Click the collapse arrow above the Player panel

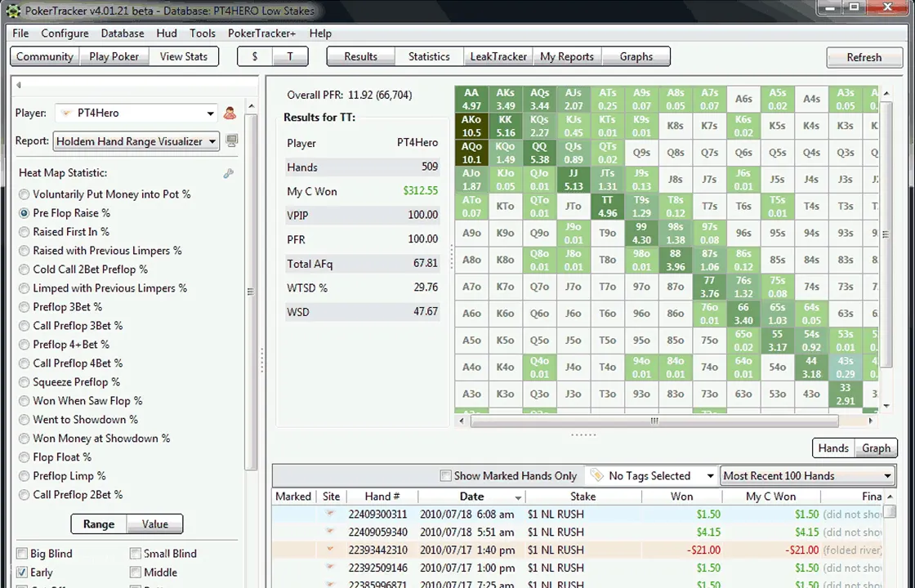(19, 85)
